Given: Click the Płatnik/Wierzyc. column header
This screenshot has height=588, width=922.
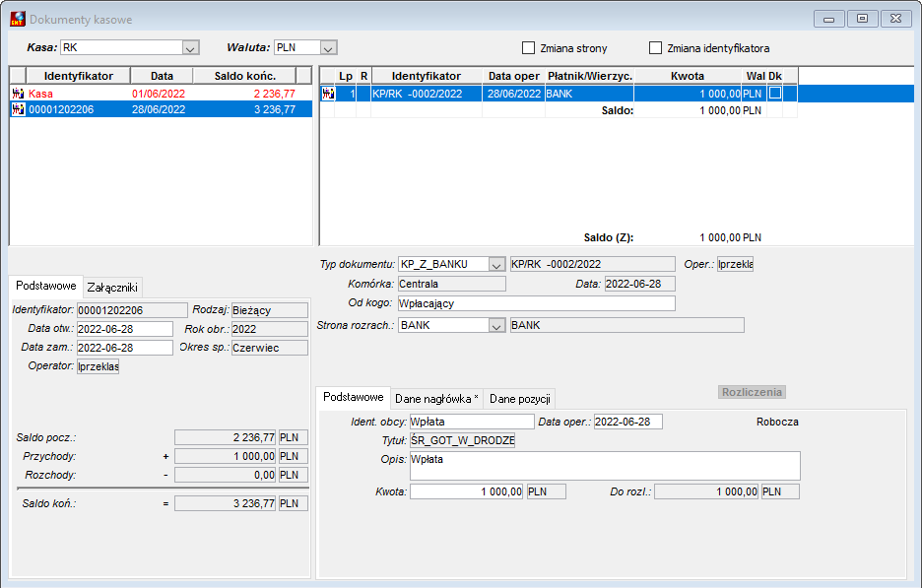Looking at the screenshot, I should 590,76.
